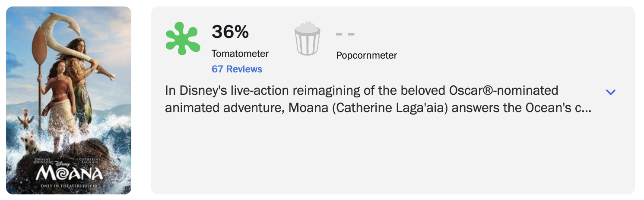This screenshot has width=644, height=200.
Task: Open the Moana movie poster thumbnail
Action: click(69, 100)
